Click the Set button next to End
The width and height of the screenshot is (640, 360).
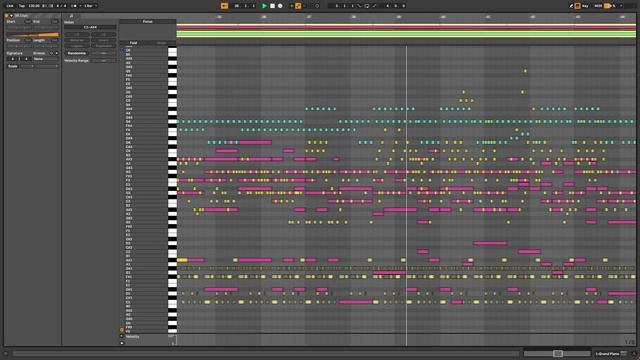pyautogui.click(x=54, y=22)
